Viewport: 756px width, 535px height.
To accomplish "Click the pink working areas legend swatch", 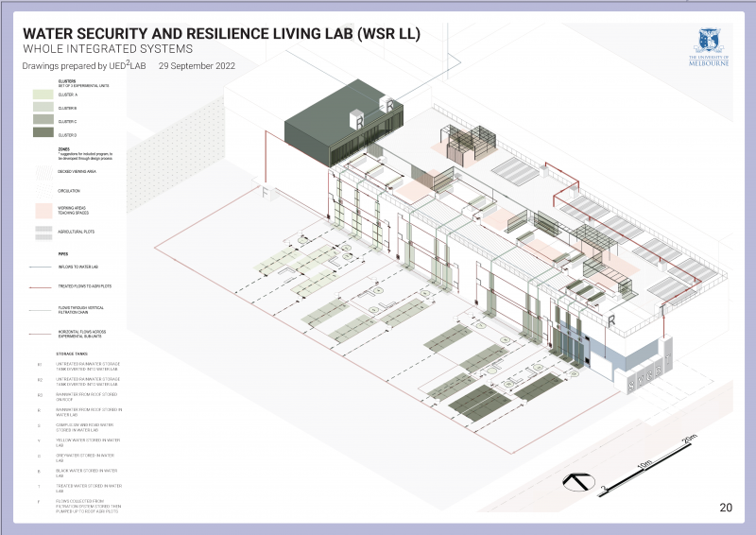I will [x=43, y=211].
